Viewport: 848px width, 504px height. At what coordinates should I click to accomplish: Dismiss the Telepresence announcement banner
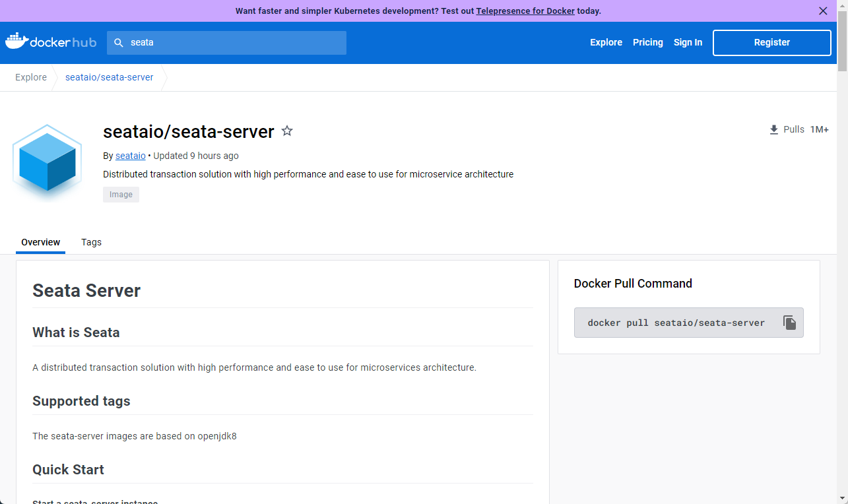coord(823,11)
